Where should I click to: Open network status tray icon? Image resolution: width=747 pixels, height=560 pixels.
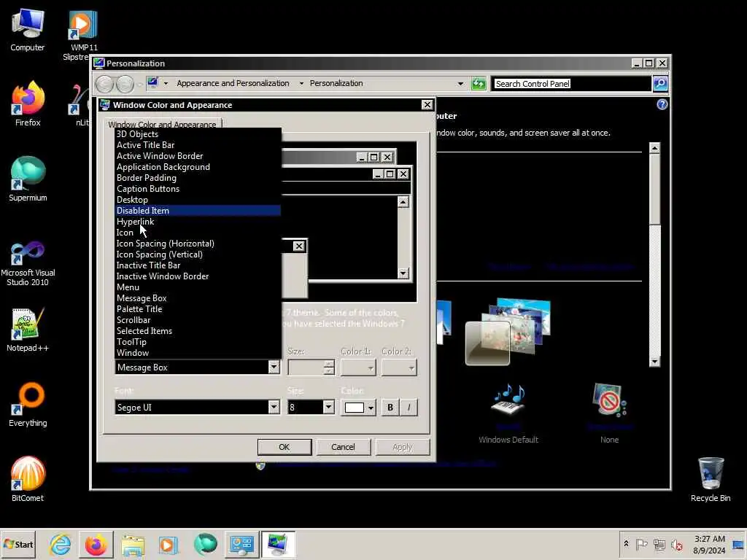659,544
